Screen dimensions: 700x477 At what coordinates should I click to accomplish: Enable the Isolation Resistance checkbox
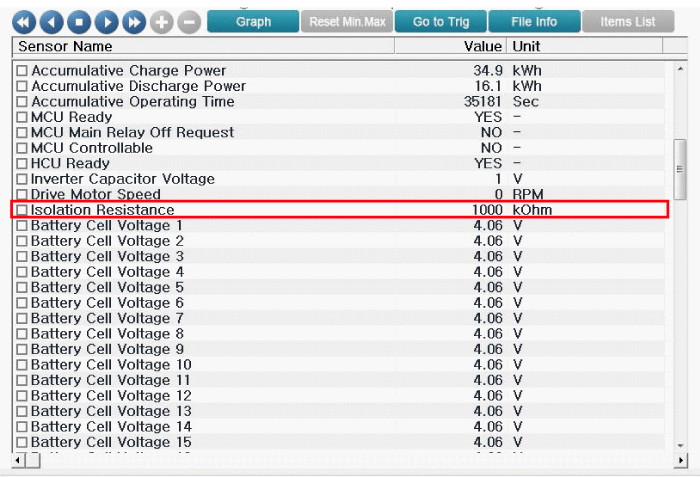[22, 211]
